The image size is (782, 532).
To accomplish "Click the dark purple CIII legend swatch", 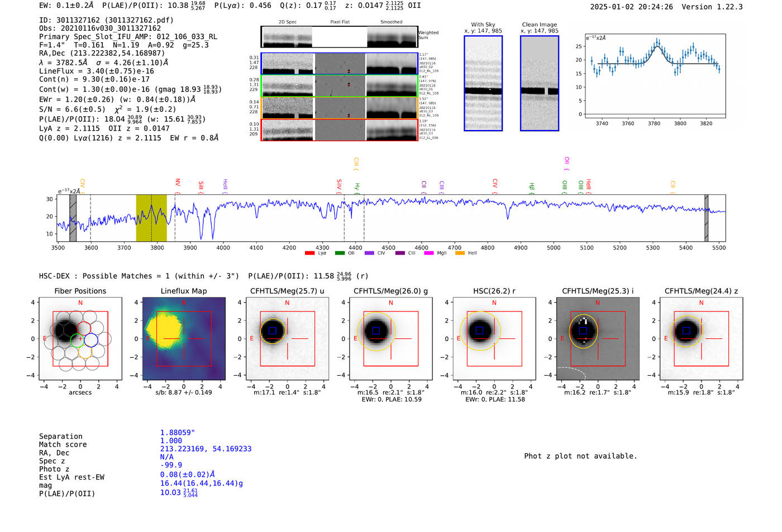I will pos(399,253).
